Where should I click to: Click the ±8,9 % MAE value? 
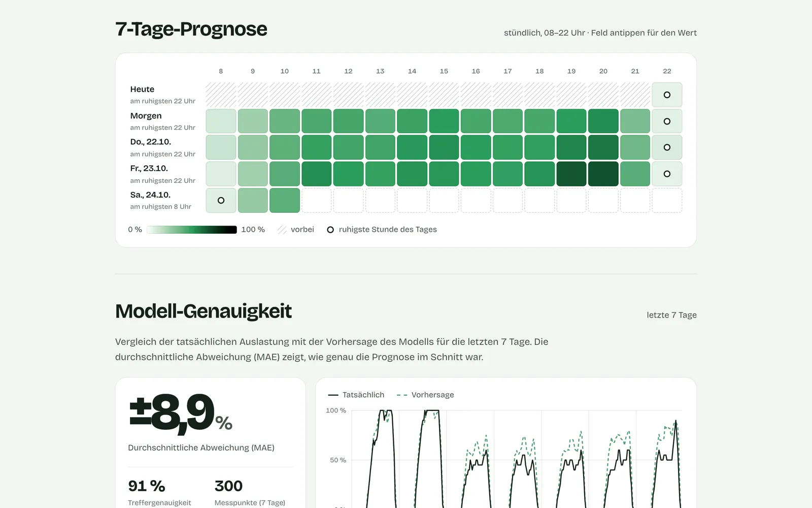coord(181,414)
